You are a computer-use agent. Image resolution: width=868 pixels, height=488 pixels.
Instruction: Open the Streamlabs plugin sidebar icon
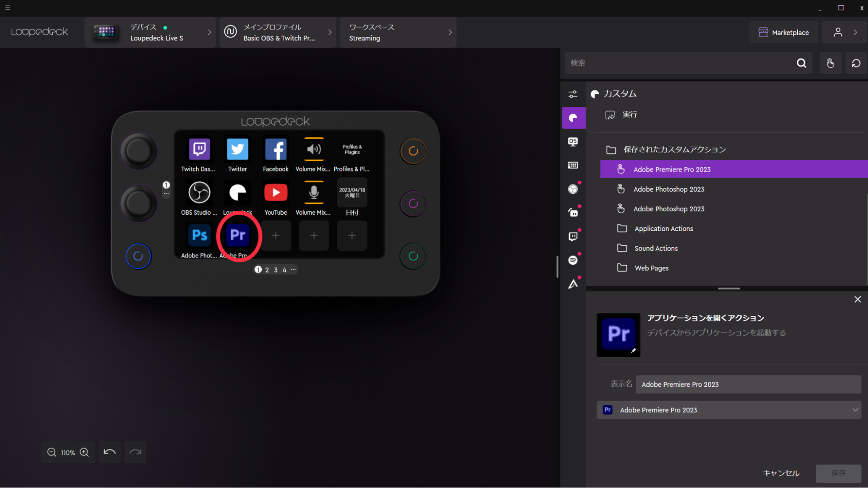(x=573, y=212)
